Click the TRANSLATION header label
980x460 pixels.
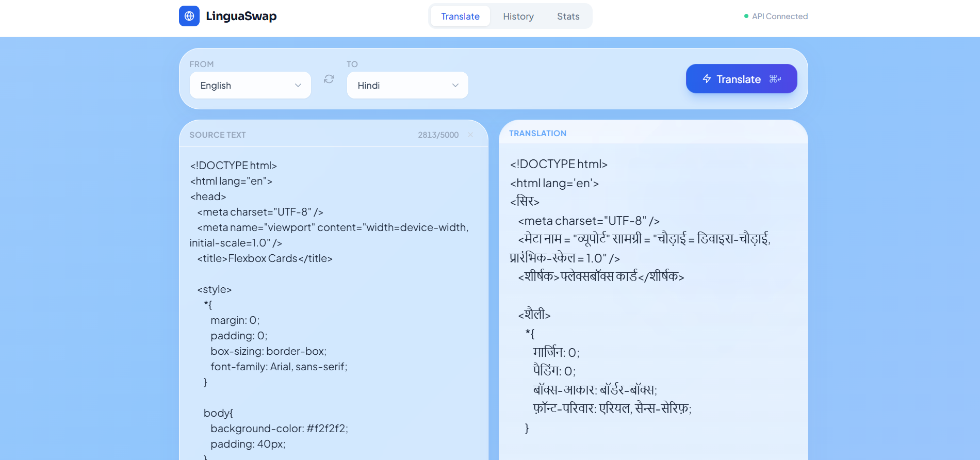pyautogui.click(x=537, y=133)
